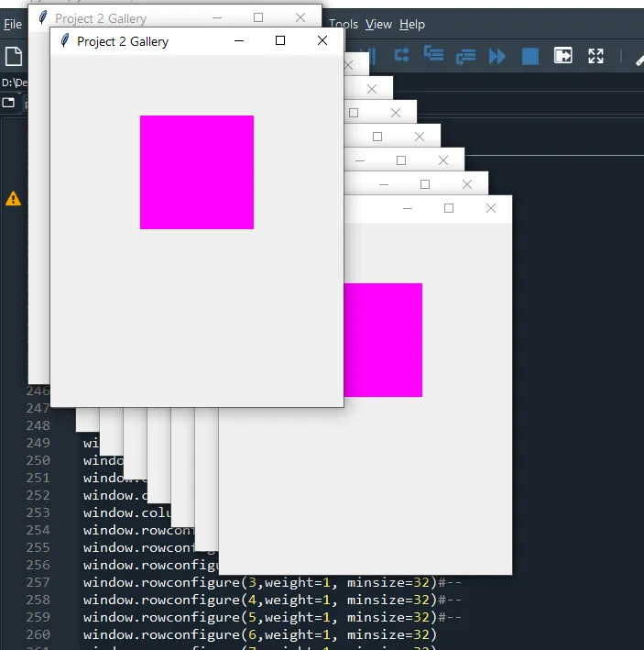Viewport: 644px width, 650px height.
Task: Click the orange warning triangle in the editor margin
Action: [x=13, y=199]
